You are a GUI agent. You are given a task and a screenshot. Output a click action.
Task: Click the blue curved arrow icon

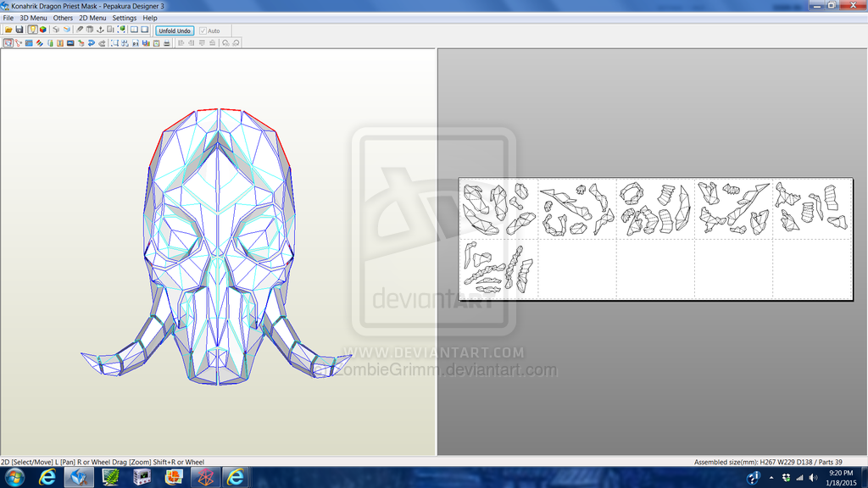coord(92,43)
